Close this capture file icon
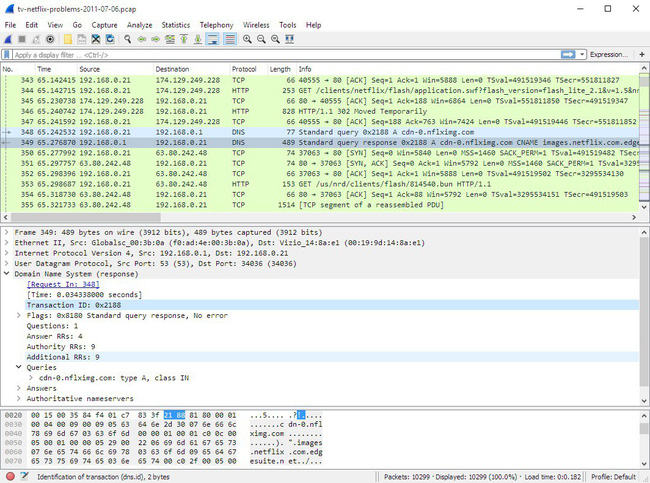 pos(96,39)
